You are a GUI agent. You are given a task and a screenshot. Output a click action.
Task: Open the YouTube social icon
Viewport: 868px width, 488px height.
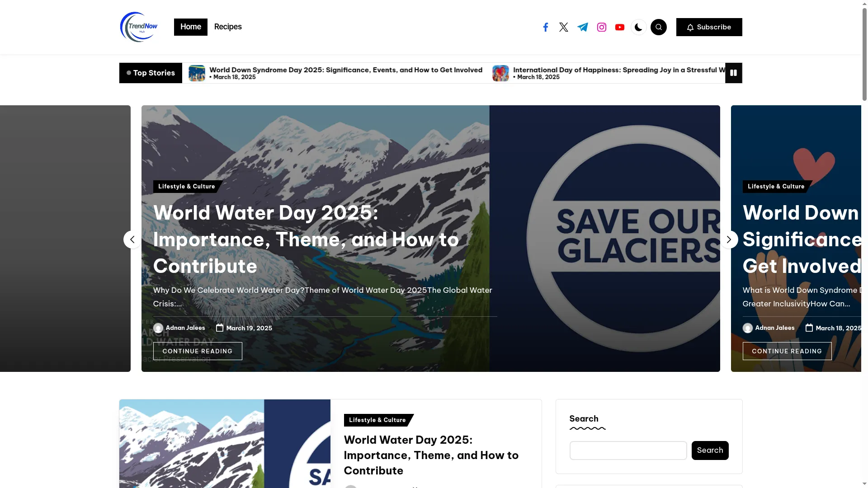(620, 27)
